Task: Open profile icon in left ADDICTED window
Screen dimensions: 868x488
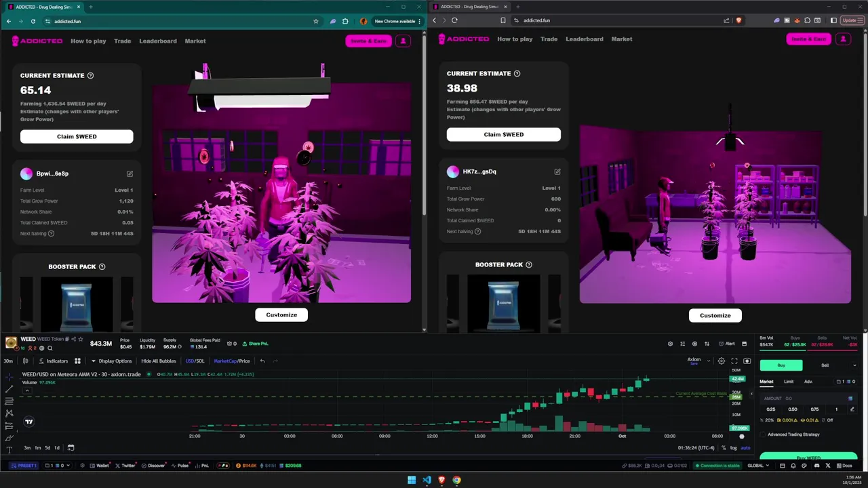Action: click(x=403, y=41)
